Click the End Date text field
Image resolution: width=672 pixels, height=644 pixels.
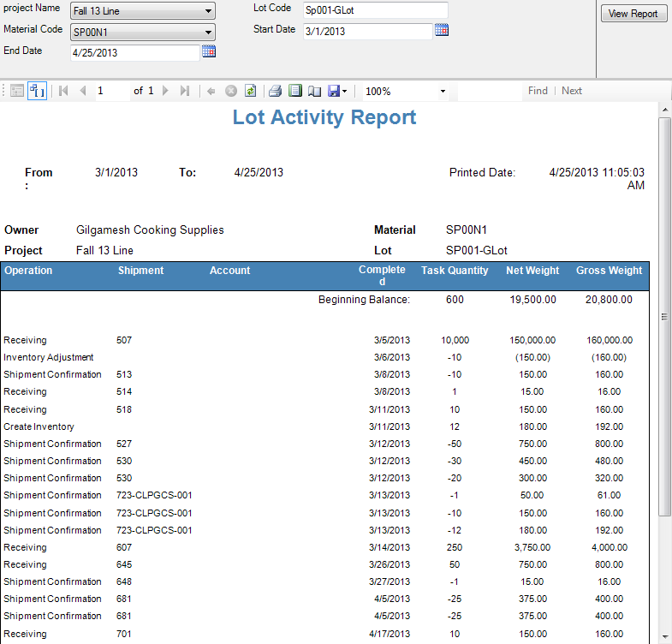pos(135,53)
